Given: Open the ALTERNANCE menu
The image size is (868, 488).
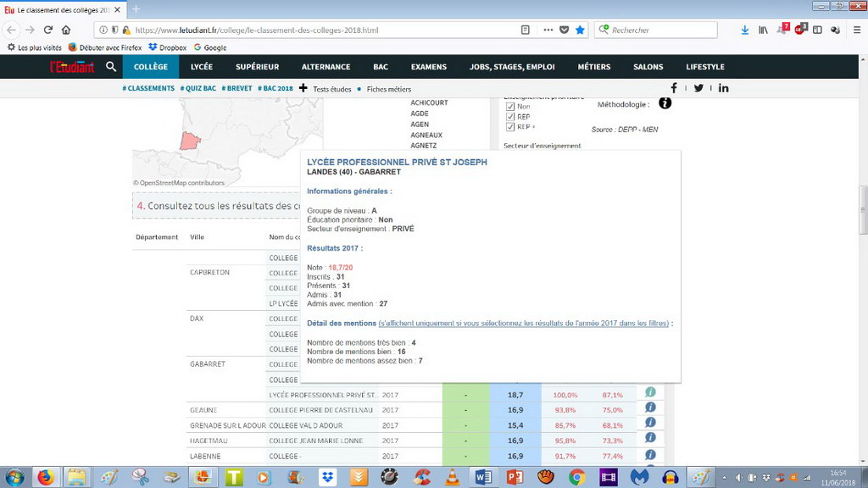Looking at the screenshot, I should point(326,66).
